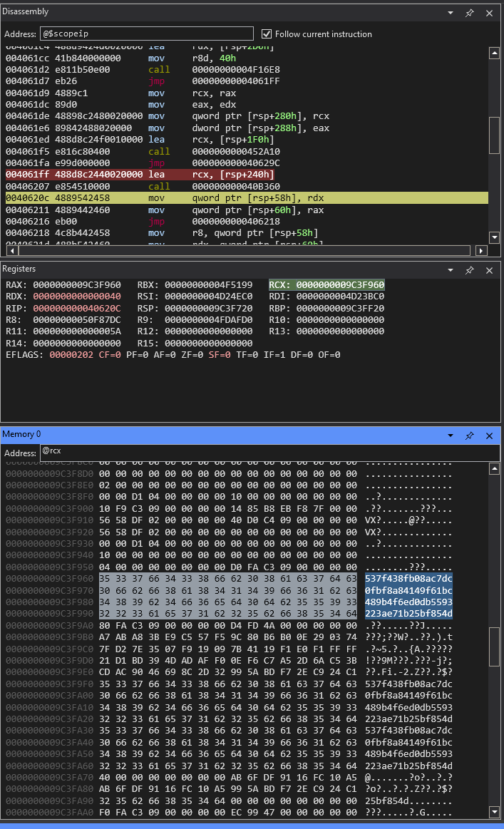Open Disassembly window position dropdown

(x=450, y=13)
